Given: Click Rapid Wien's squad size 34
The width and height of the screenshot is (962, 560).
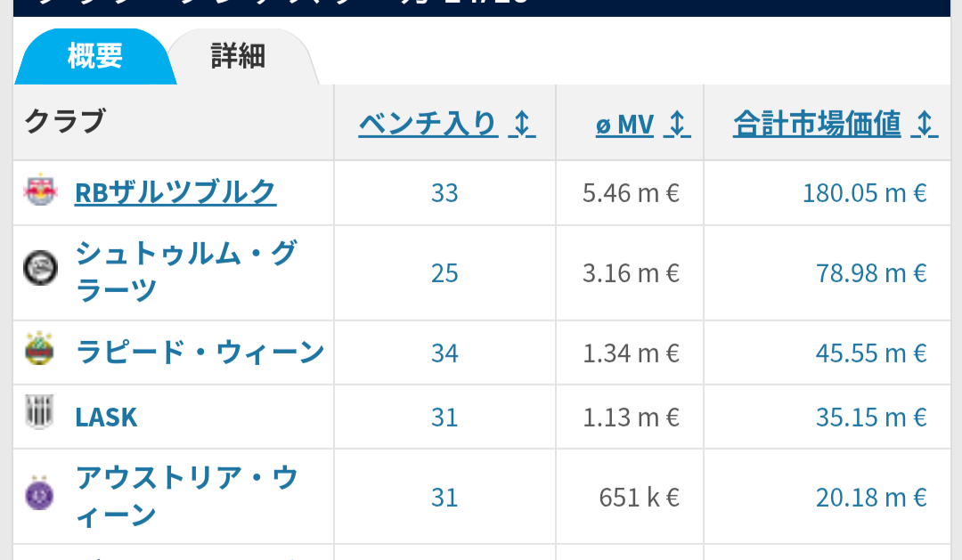Looking at the screenshot, I should pyautogui.click(x=444, y=353).
